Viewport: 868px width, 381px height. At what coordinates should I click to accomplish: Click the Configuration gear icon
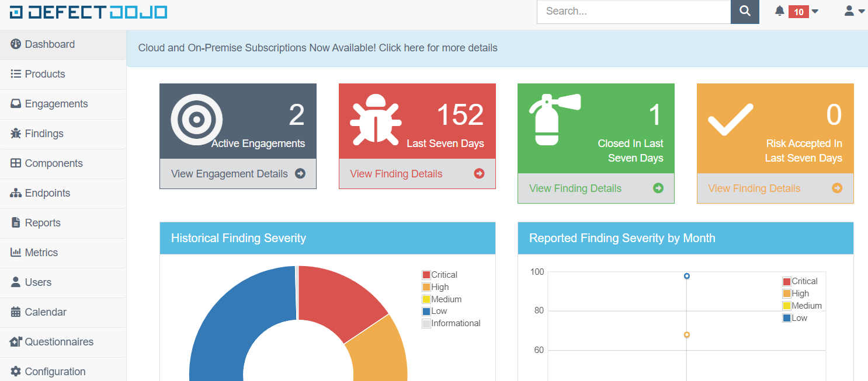click(x=16, y=372)
